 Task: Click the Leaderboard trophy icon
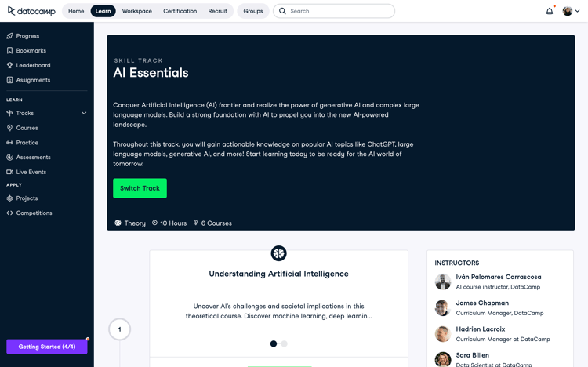pyautogui.click(x=9, y=65)
